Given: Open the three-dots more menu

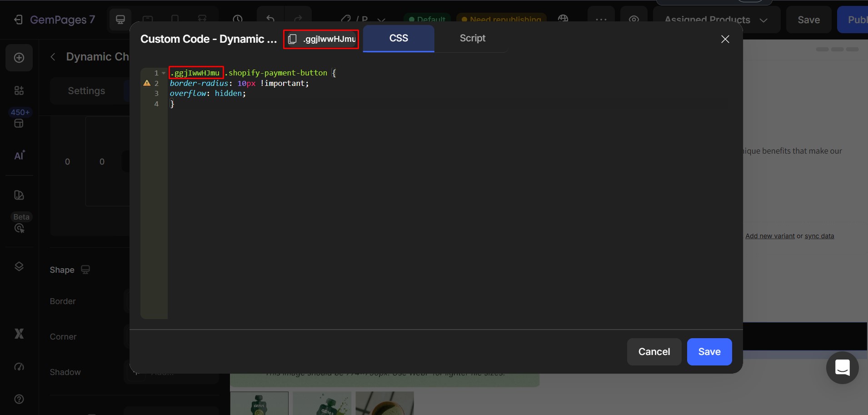Looking at the screenshot, I should pos(601,20).
